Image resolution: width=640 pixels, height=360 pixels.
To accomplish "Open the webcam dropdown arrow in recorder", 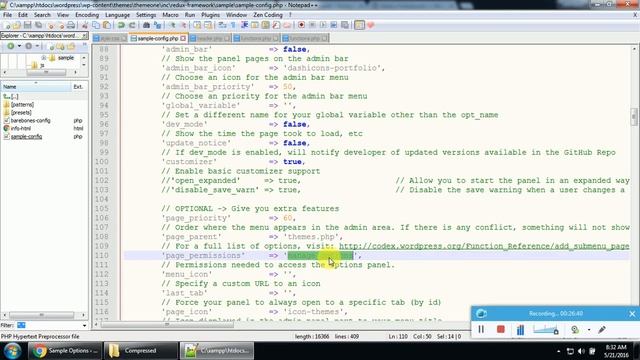I will [589, 330].
